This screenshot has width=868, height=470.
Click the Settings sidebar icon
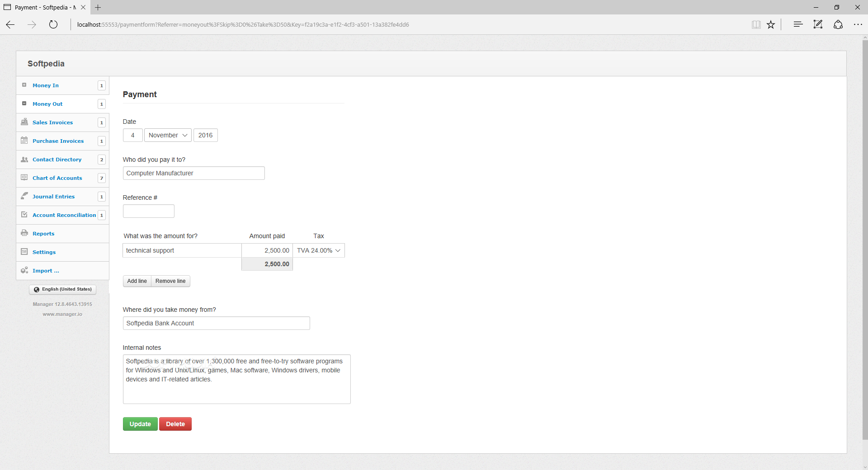coord(24,252)
